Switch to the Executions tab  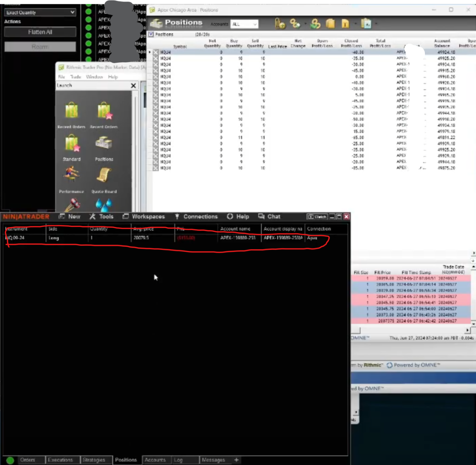click(60, 460)
